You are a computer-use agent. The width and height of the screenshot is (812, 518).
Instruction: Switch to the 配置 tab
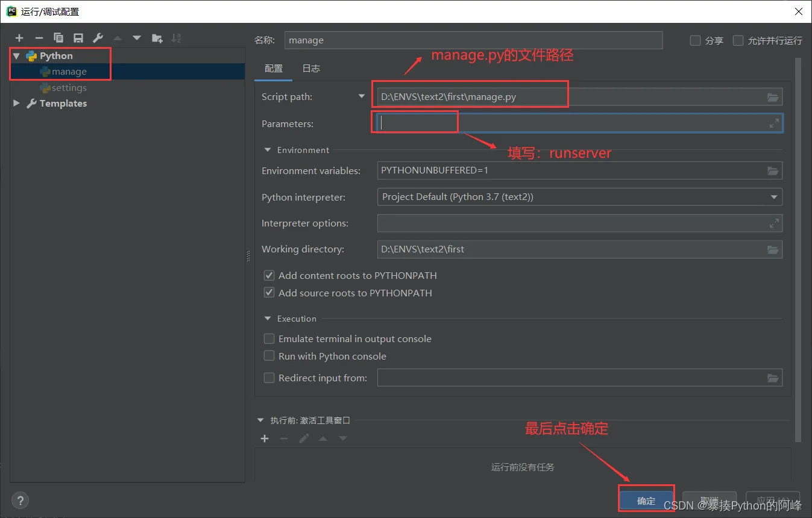tap(274, 68)
